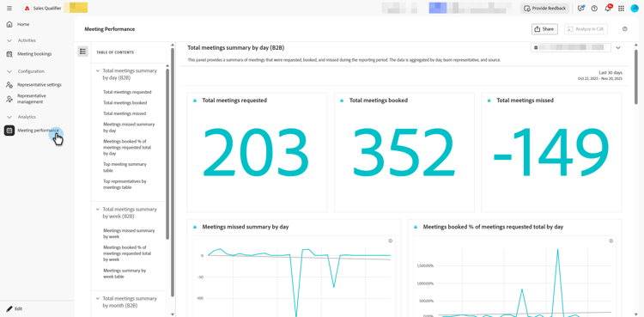The image size is (644, 317).
Task: Collapse the Configuration sidebar section
Action: point(9,71)
